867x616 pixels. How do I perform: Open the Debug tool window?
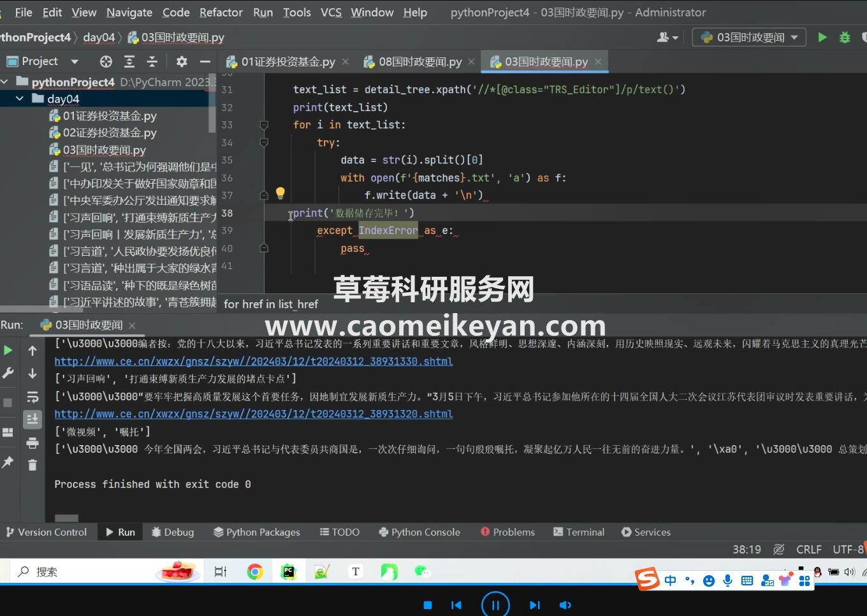[173, 532]
